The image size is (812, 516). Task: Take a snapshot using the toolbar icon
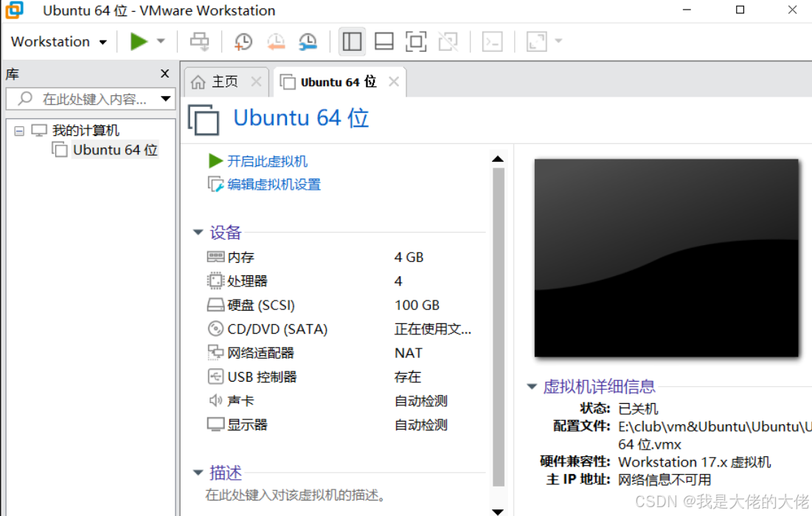point(243,41)
